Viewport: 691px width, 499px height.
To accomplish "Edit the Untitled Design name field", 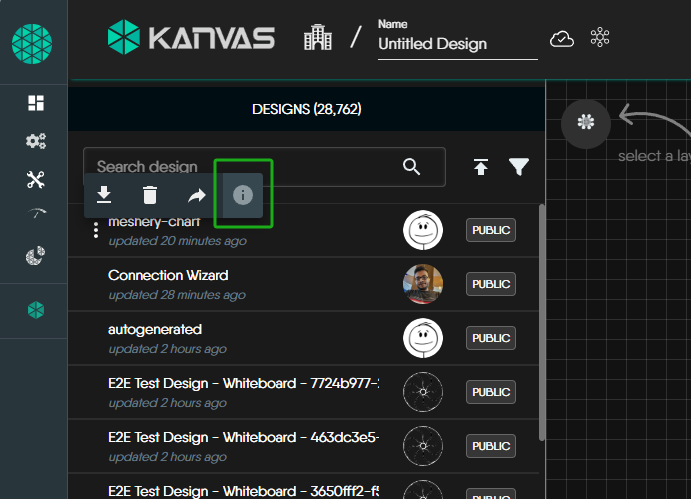I will point(456,44).
